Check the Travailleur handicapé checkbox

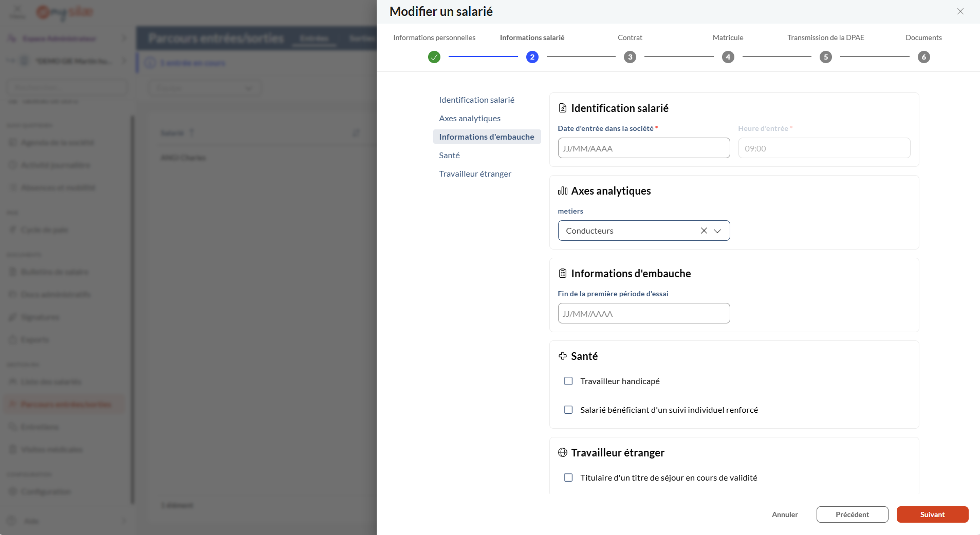click(x=568, y=381)
